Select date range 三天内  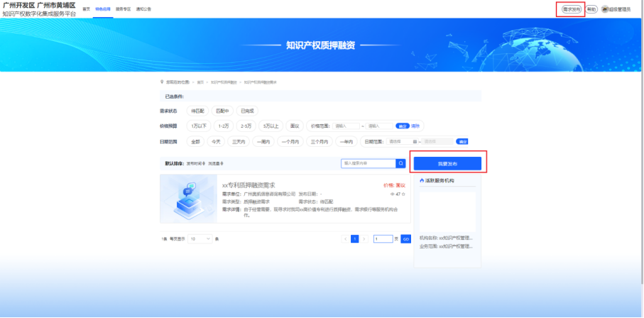[x=239, y=142]
